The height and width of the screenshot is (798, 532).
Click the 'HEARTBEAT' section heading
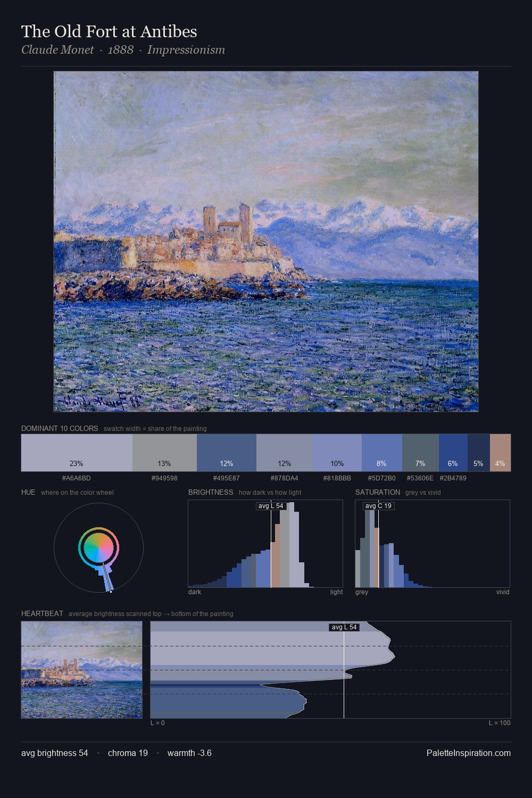coord(42,613)
